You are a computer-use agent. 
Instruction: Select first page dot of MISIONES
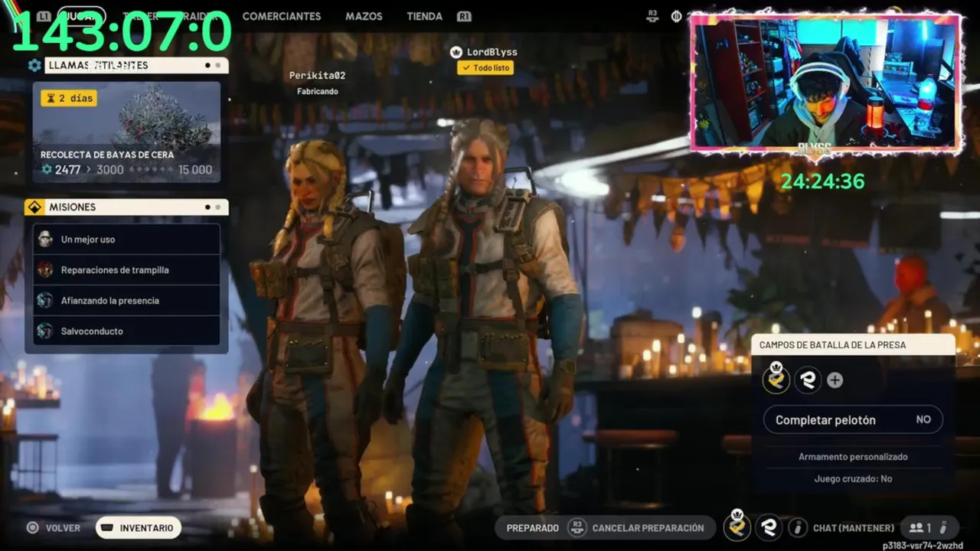[207, 207]
